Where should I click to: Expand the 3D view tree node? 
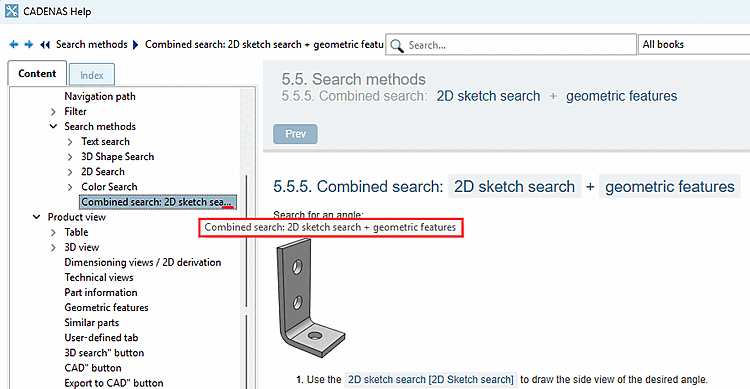pos(53,247)
